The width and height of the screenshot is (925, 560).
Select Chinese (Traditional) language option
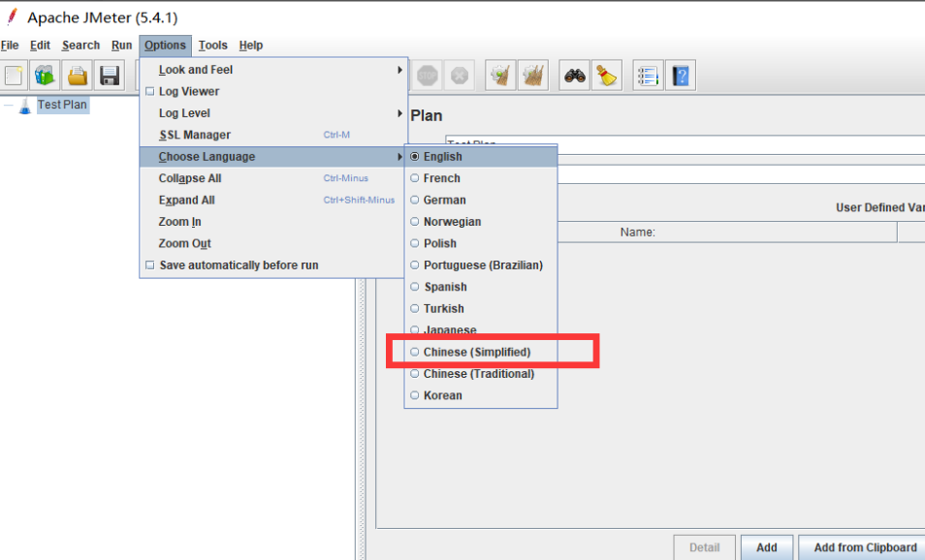pyautogui.click(x=480, y=374)
